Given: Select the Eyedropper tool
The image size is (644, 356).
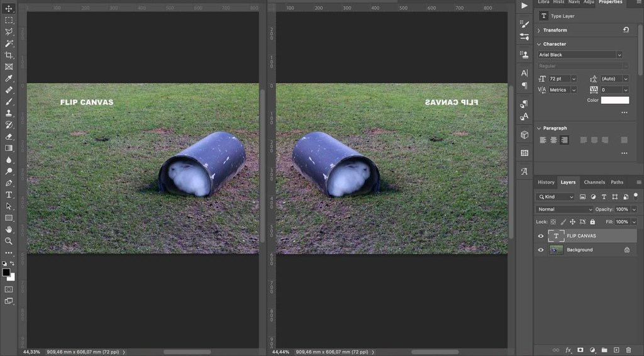Looking at the screenshot, I should tap(9, 79).
